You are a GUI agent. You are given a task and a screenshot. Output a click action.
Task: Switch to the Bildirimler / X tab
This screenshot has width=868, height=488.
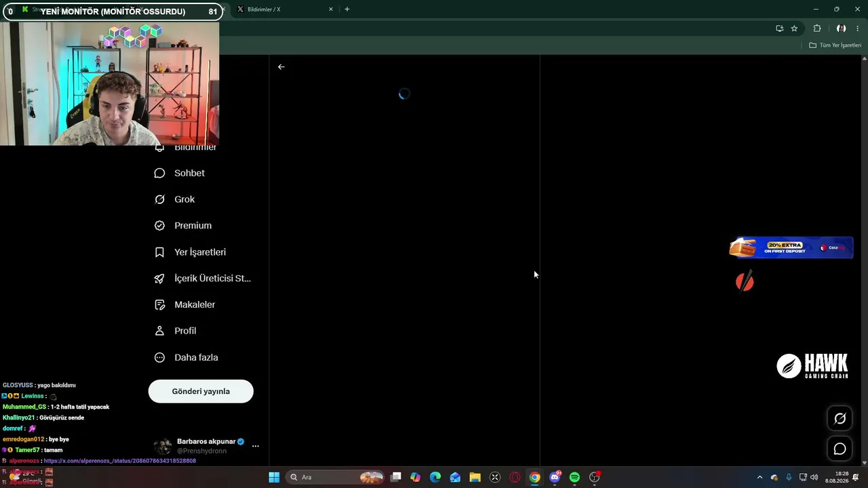click(x=285, y=9)
